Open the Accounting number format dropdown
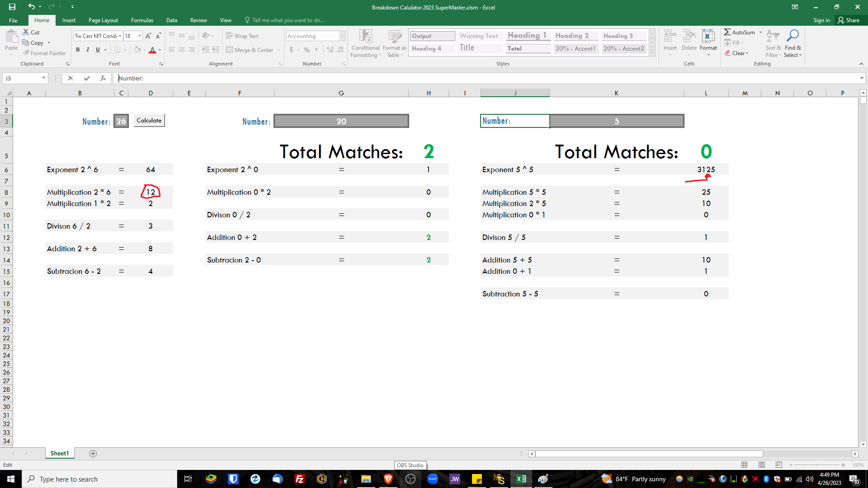Screen dimensions: 868x488 coord(342,36)
